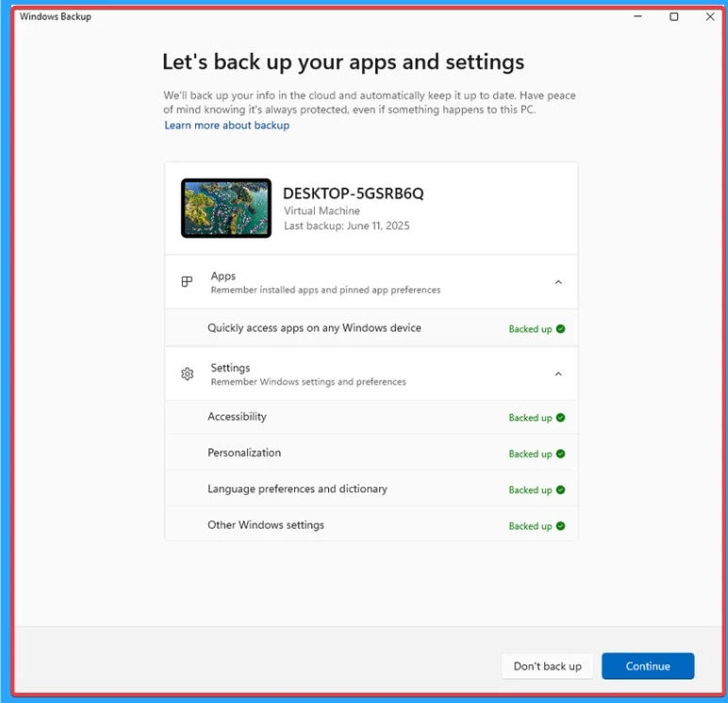This screenshot has height=703, width=728.
Task: Click green check in Other Windows settings row
Action: pyautogui.click(x=560, y=526)
